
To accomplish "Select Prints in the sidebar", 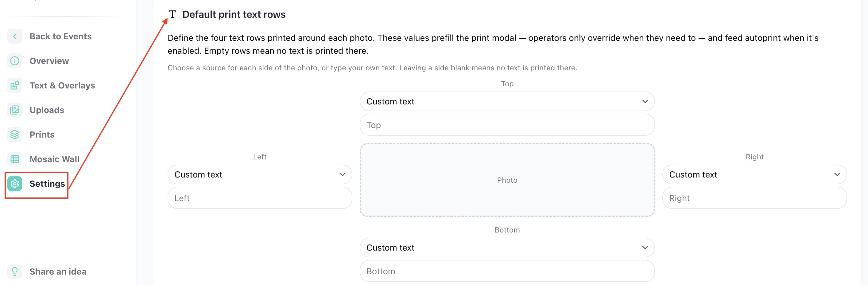I will [x=42, y=135].
